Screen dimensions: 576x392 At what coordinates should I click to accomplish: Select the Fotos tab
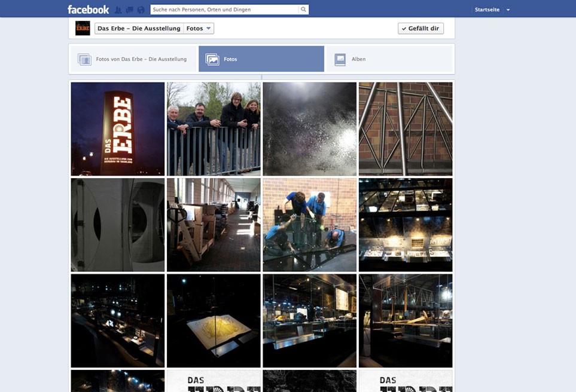261,59
